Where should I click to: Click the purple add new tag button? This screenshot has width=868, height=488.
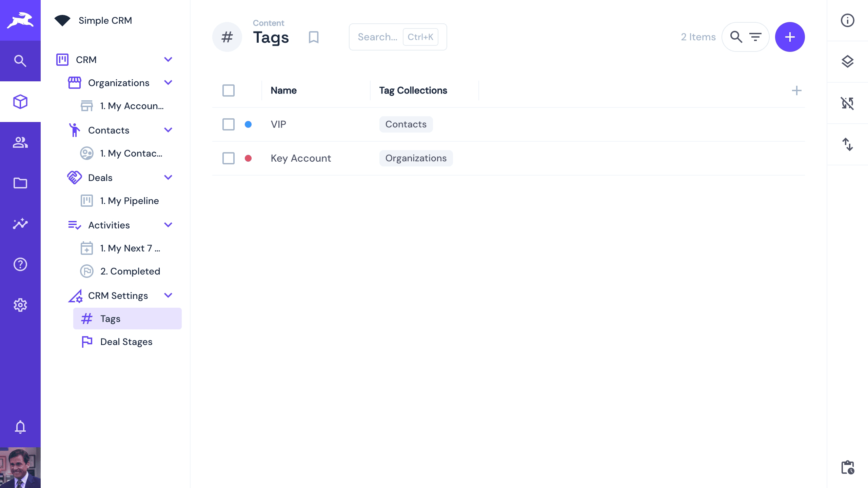coord(790,37)
